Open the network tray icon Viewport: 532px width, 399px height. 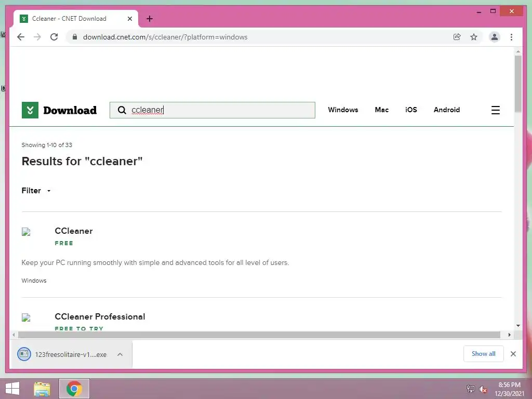470,389
